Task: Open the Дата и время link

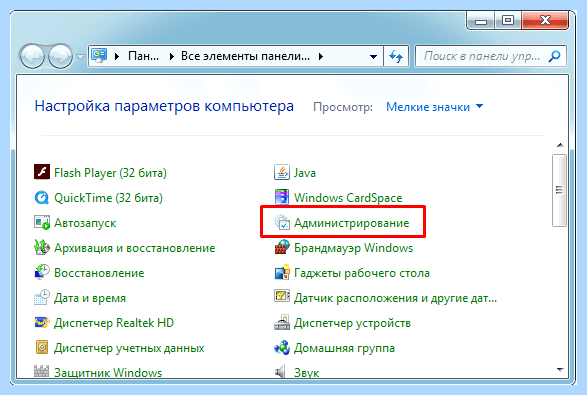Action: [90, 298]
